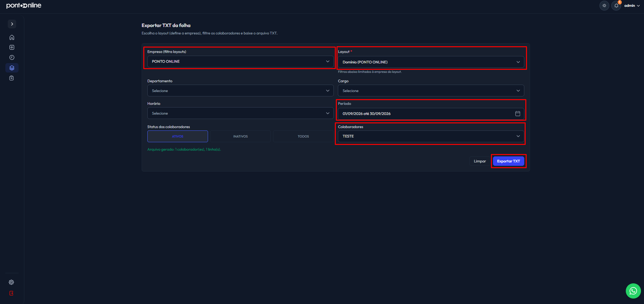Click the Limpar button
This screenshot has width=644, height=304.
click(480, 161)
